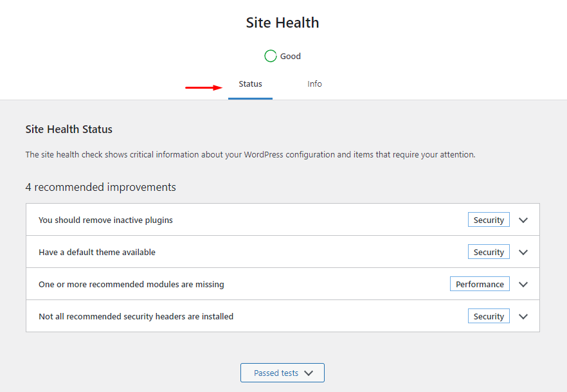Click the Performance badge
Viewport: 567px width, 392px height.
point(480,284)
